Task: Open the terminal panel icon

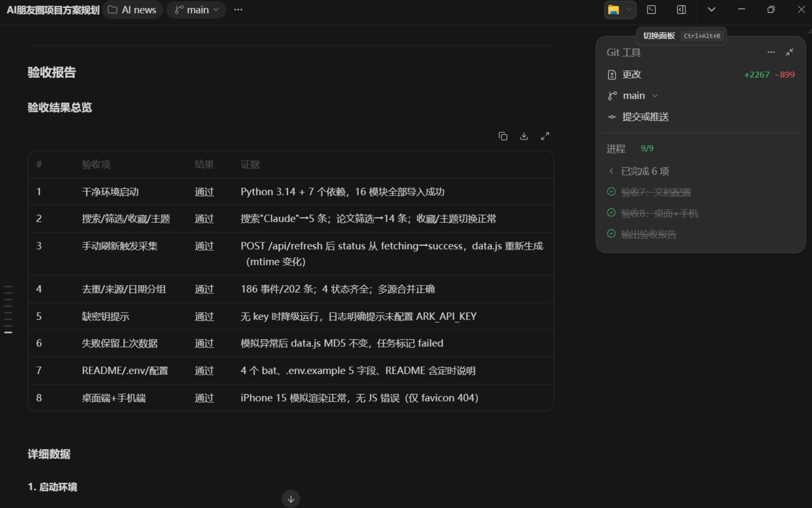Action: (651, 10)
